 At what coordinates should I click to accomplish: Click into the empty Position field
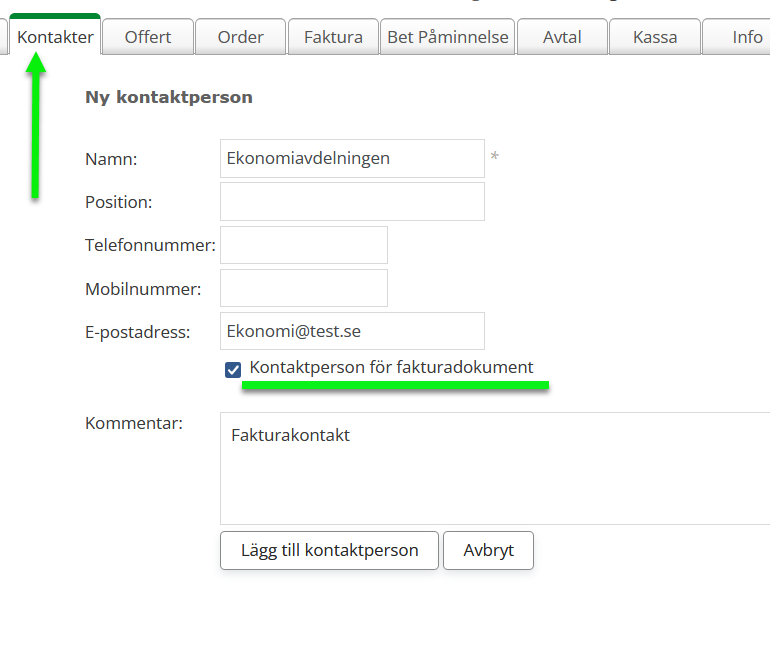pyautogui.click(x=352, y=201)
